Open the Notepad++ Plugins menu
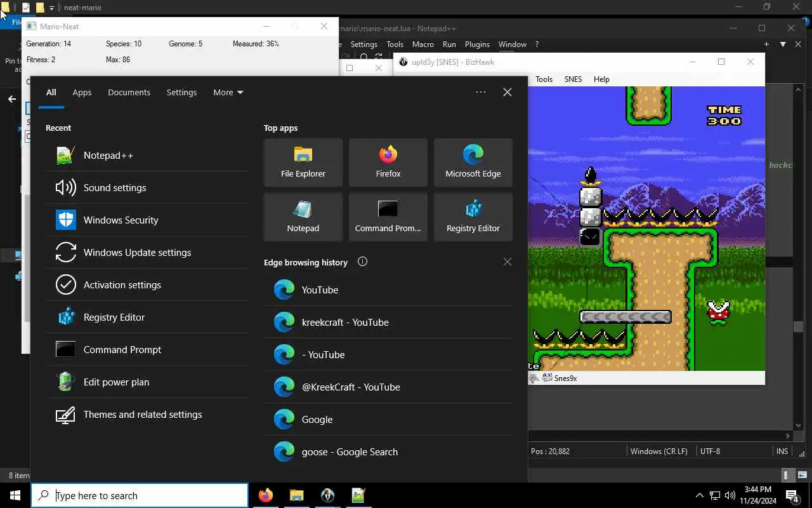 click(477, 44)
